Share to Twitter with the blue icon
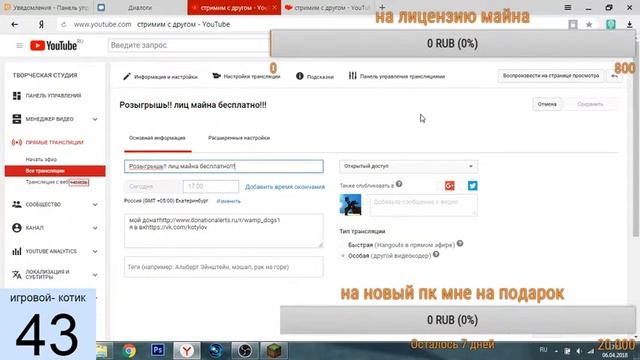 (473, 186)
